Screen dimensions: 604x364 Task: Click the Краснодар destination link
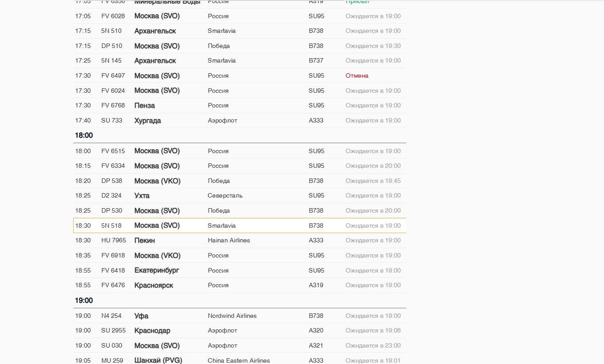pyautogui.click(x=152, y=331)
